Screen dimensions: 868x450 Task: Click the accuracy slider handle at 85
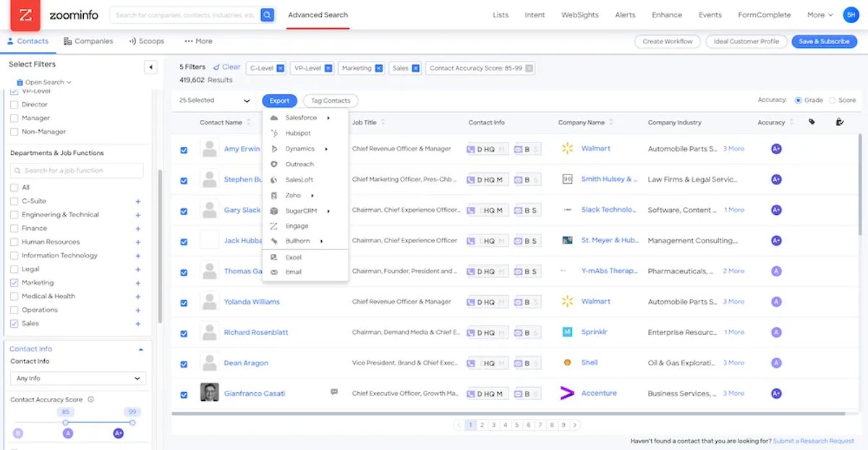[x=65, y=423]
